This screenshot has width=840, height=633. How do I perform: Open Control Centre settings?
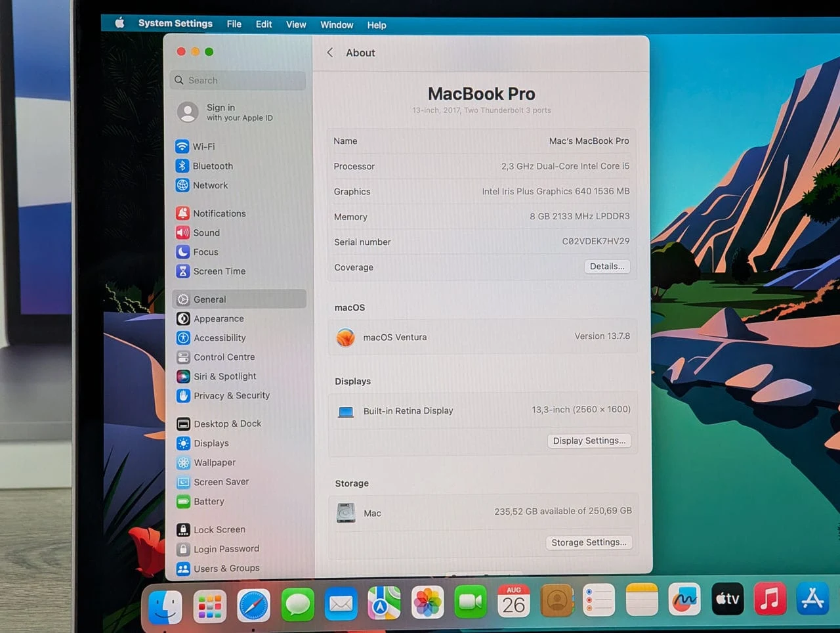pyautogui.click(x=216, y=357)
